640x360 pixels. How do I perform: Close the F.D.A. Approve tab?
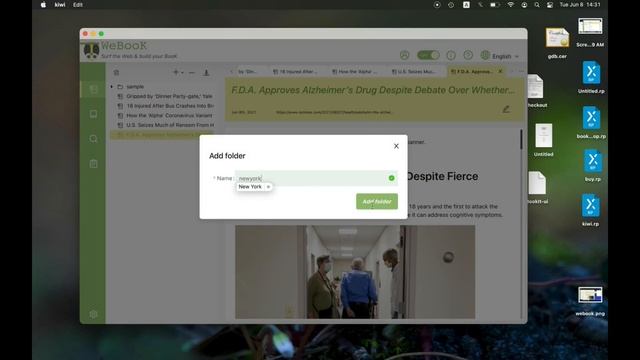(500, 71)
